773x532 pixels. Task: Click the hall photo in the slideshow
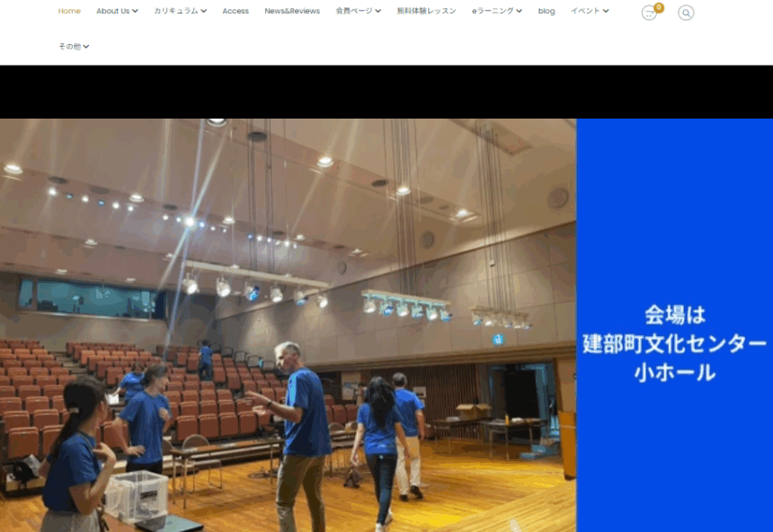click(288, 324)
